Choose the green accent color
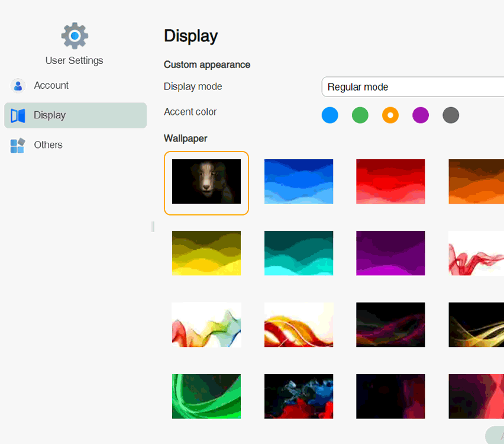This screenshot has height=444, width=504. pos(360,115)
